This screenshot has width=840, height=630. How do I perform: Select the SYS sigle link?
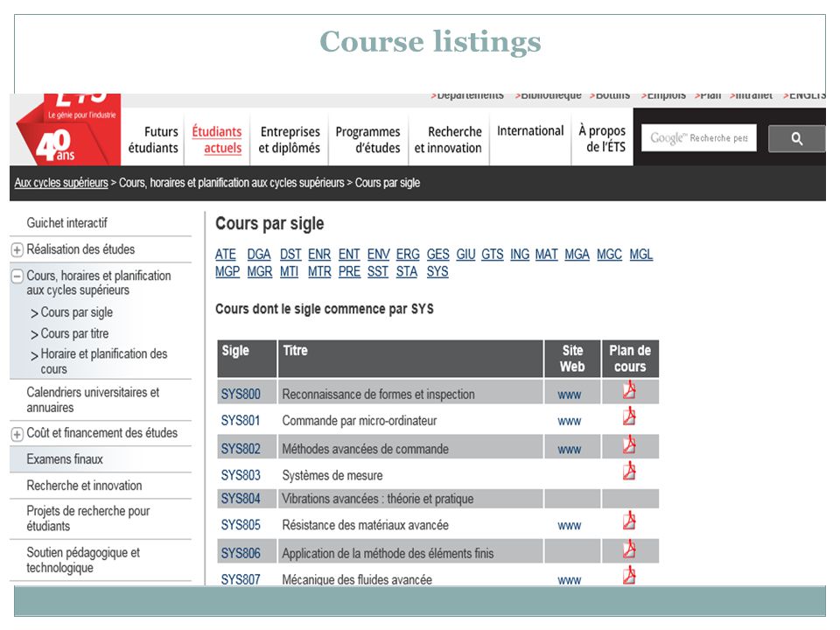coord(437,271)
